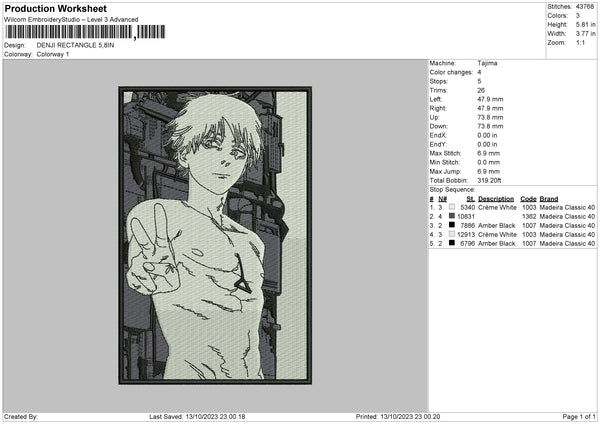Click the Stitches count '43768'
This screenshot has height=424, width=600.
coord(585,7)
